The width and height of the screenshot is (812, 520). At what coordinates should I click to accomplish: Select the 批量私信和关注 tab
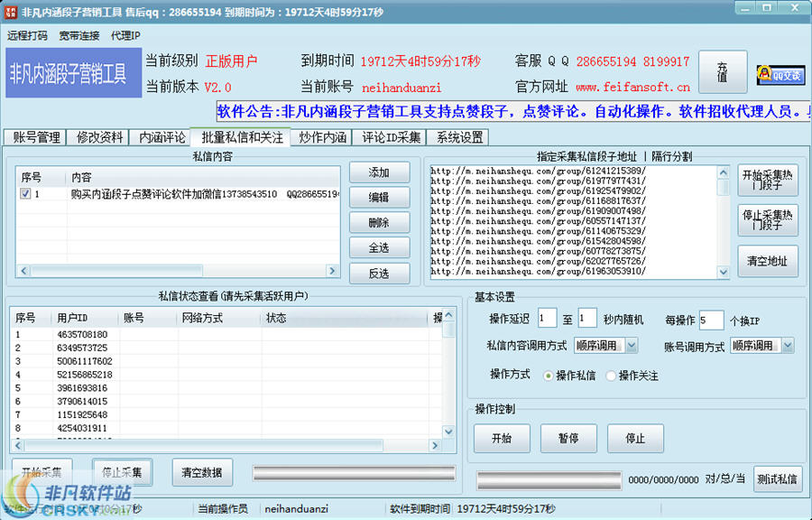[241, 136]
